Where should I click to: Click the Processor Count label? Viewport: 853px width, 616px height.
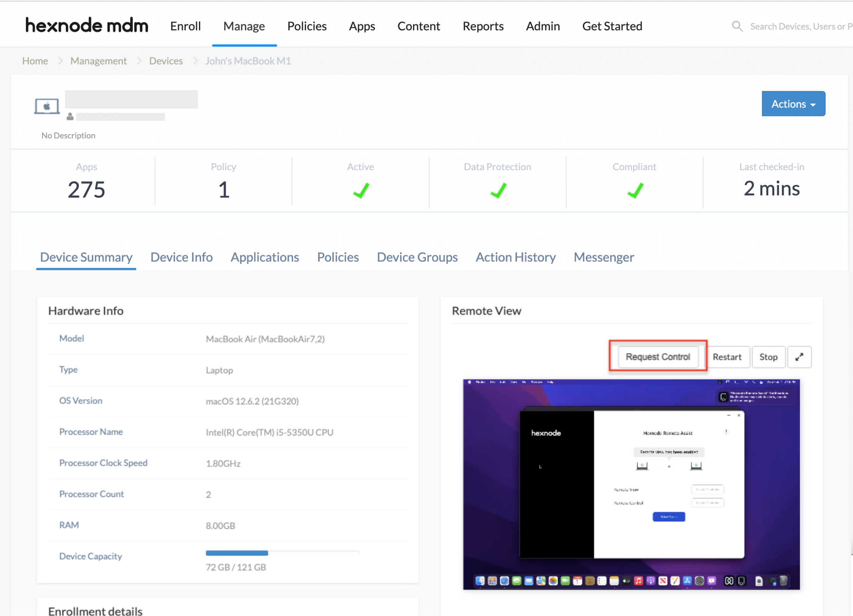point(91,494)
